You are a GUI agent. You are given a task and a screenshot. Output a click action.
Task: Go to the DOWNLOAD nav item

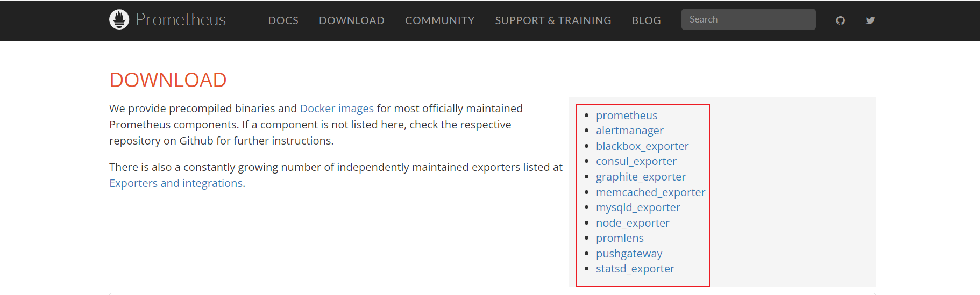351,20
